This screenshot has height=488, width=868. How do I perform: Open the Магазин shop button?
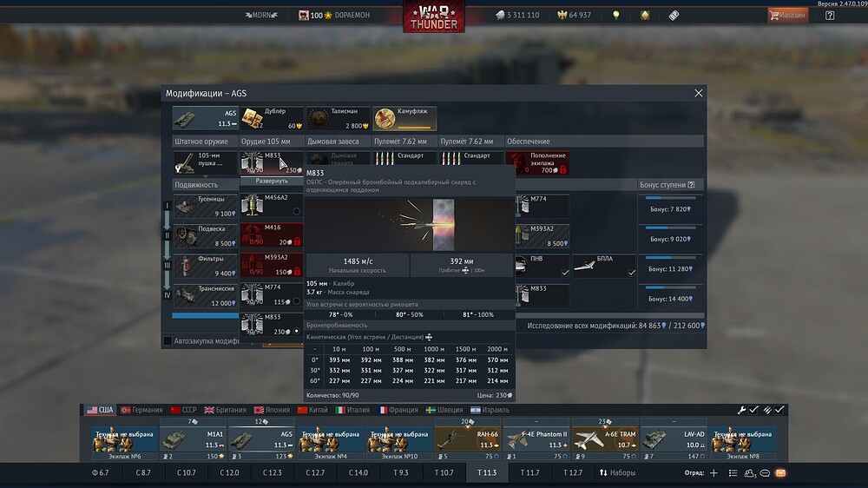click(x=787, y=15)
